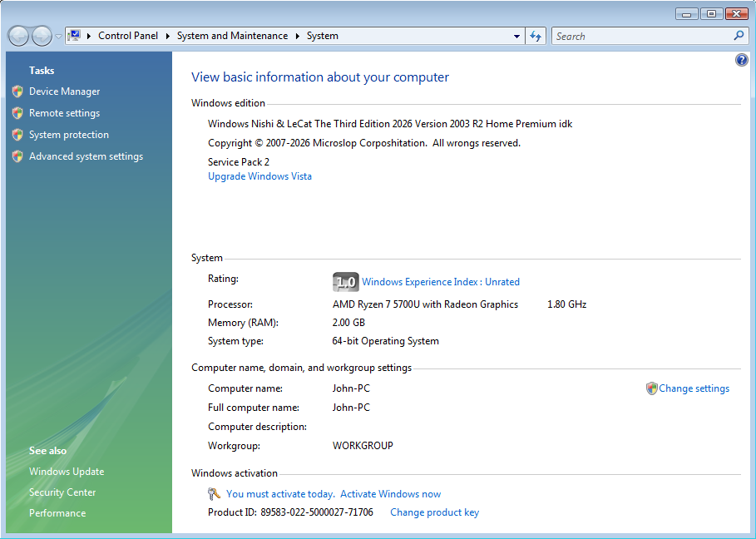This screenshot has width=756, height=539.
Task: Open Windows Experience Index: Unrated link
Action: pos(441,282)
